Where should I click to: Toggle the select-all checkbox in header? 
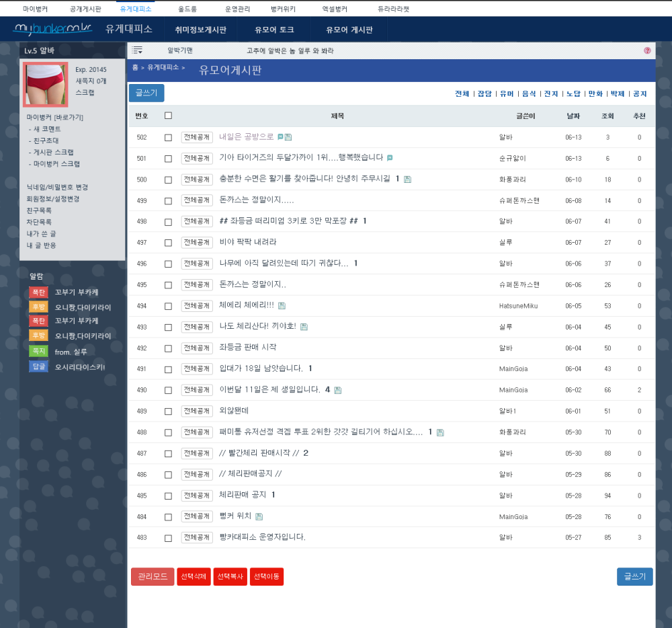click(x=168, y=116)
